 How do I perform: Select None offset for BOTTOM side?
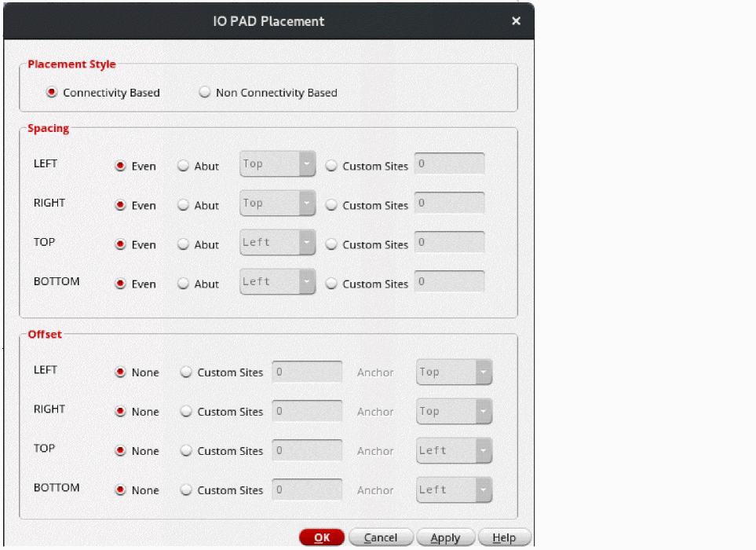point(120,490)
